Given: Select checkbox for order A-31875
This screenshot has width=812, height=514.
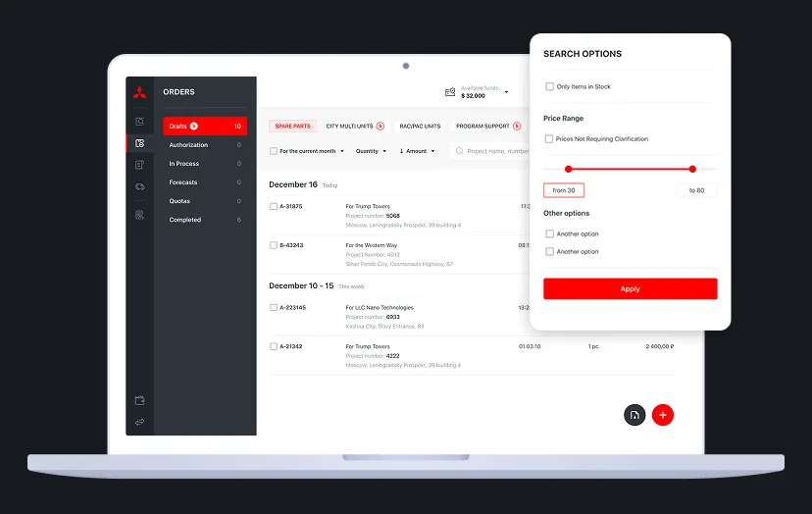Looking at the screenshot, I should point(274,207).
